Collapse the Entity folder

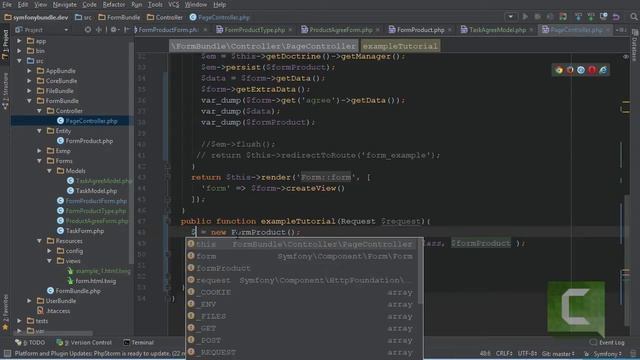(x=39, y=131)
